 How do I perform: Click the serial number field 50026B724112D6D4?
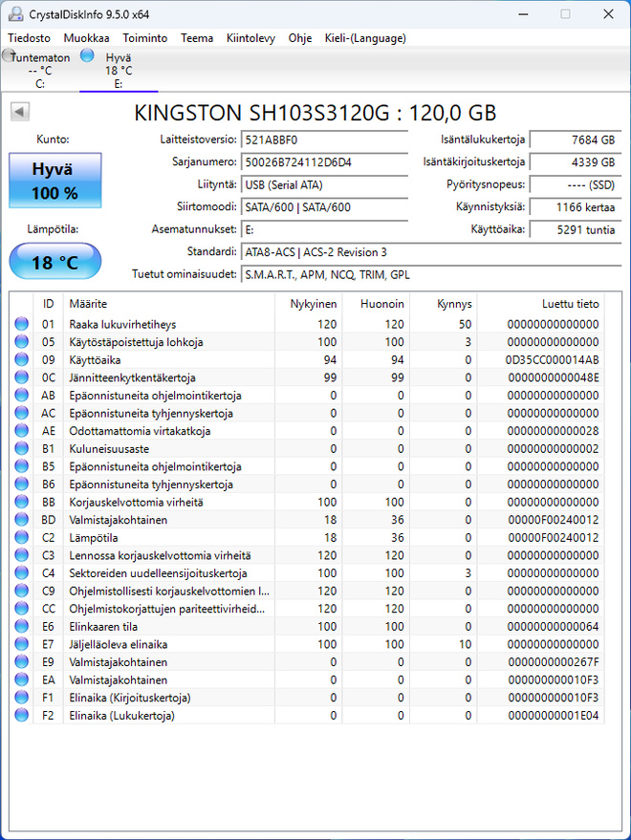pyautogui.click(x=324, y=162)
